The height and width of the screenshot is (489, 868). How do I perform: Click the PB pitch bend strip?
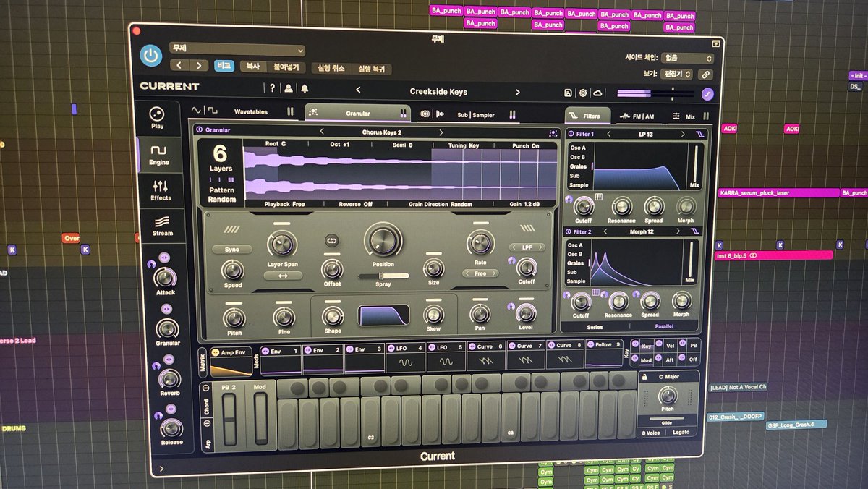point(228,420)
